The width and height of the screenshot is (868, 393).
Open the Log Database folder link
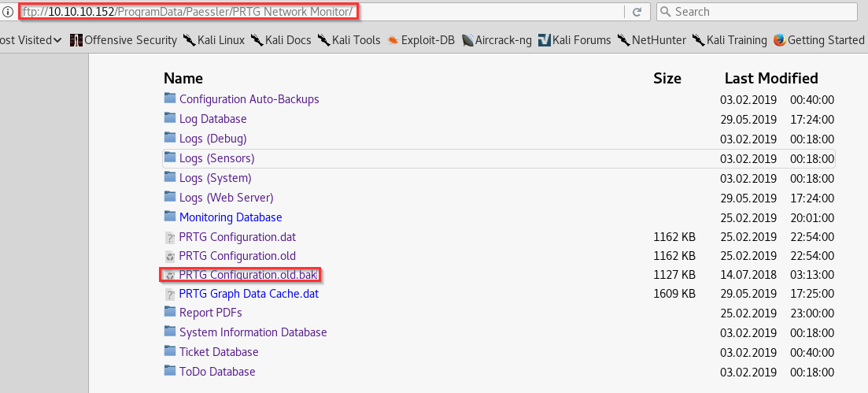[212, 119]
